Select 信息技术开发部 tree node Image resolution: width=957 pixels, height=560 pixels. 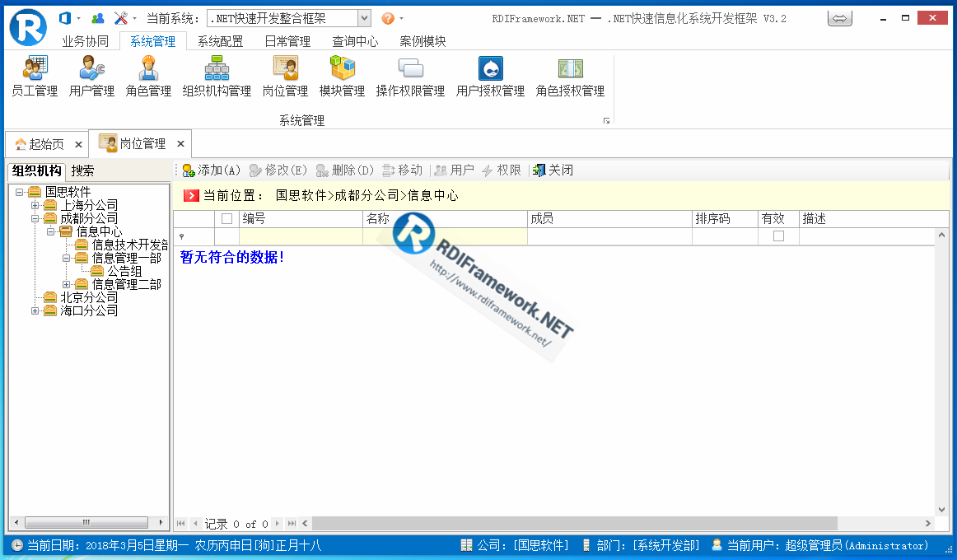(x=129, y=245)
